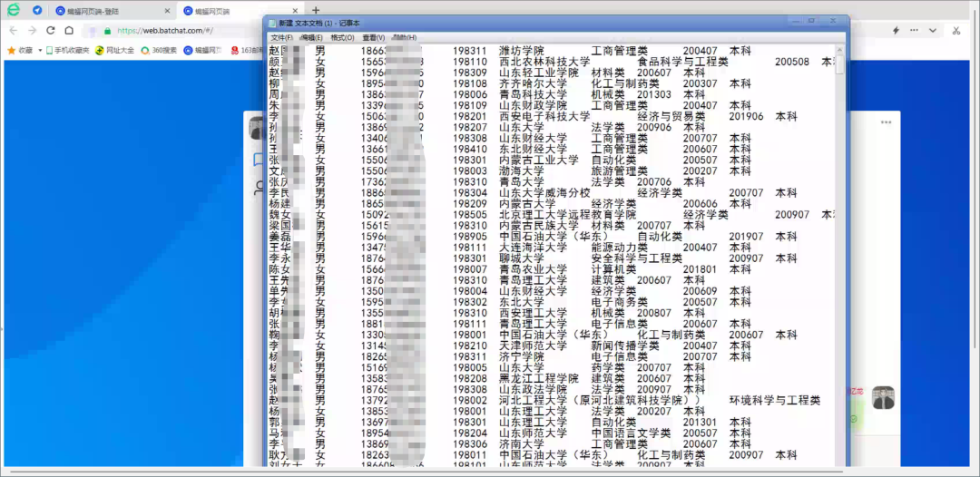The width and height of the screenshot is (980, 477).
Task: Click the browser logo icon in the tab bar
Action: click(x=13, y=10)
